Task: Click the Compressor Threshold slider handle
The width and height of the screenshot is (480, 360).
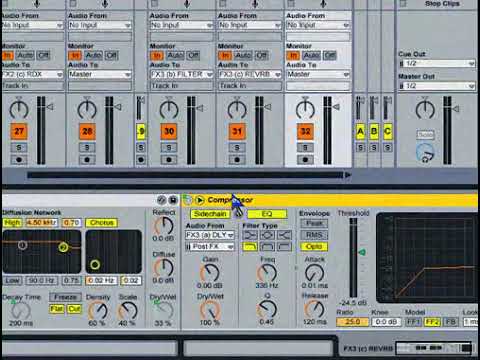Action: click(361, 253)
